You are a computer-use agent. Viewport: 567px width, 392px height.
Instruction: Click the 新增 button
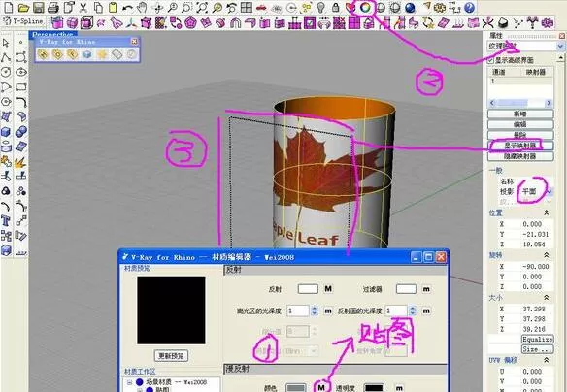pyautogui.click(x=520, y=114)
